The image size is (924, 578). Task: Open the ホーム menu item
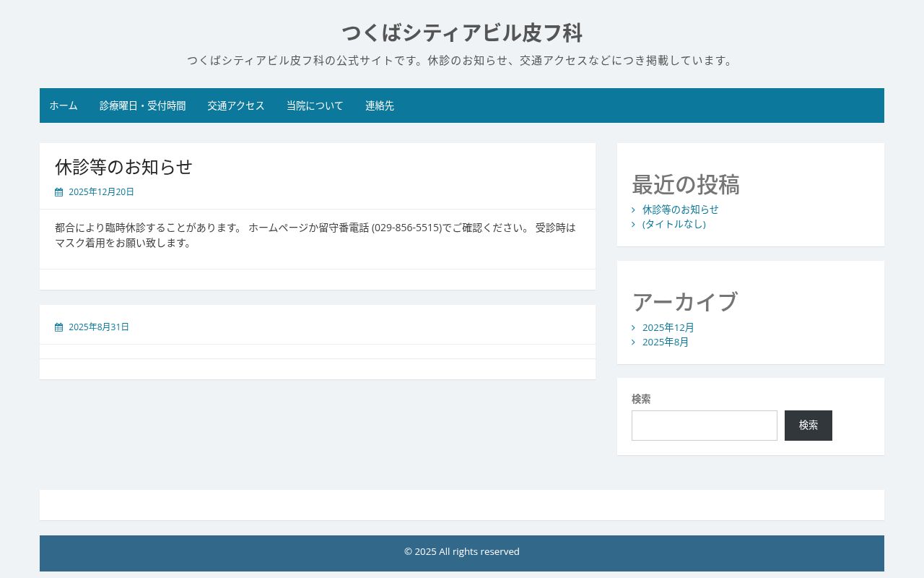pos(64,105)
